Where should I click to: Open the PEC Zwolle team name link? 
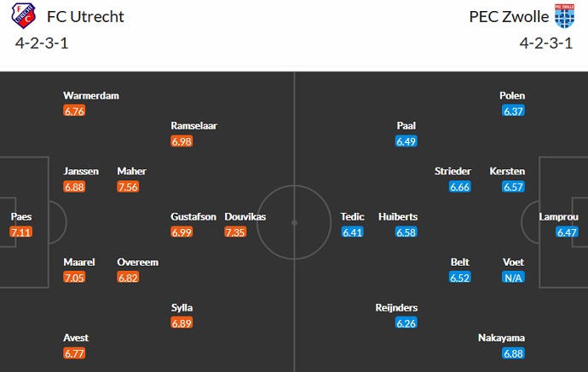[x=508, y=16]
